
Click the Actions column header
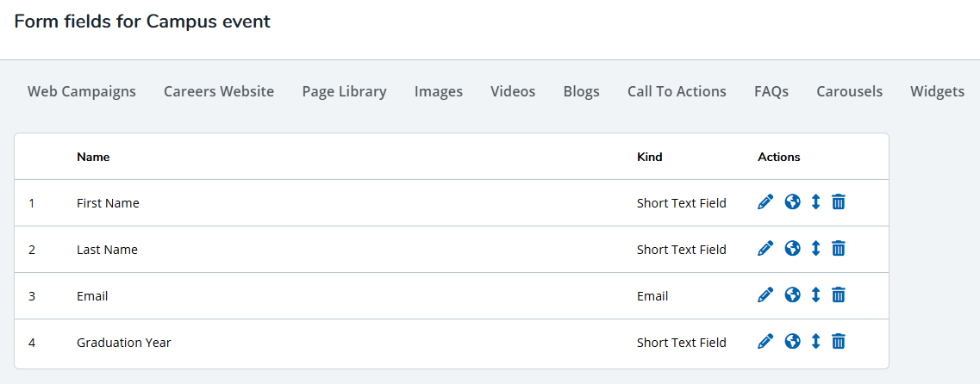pyautogui.click(x=779, y=158)
